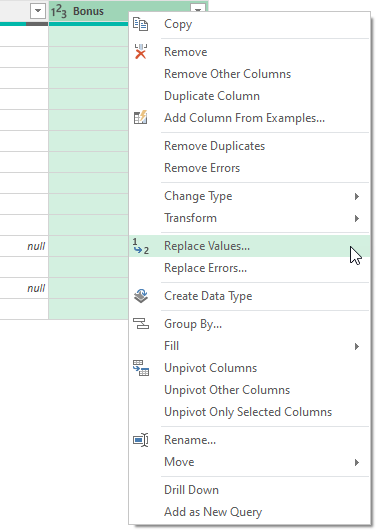Click the Create Data Type icon
This screenshot has height=532, width=378.
[x=140, y=296]
